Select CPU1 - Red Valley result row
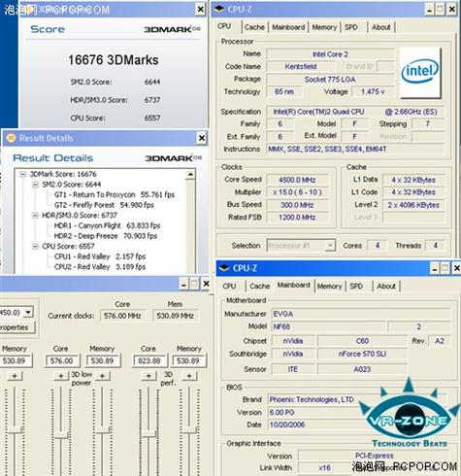The image size is (461, 476). [x=100, y=256]
